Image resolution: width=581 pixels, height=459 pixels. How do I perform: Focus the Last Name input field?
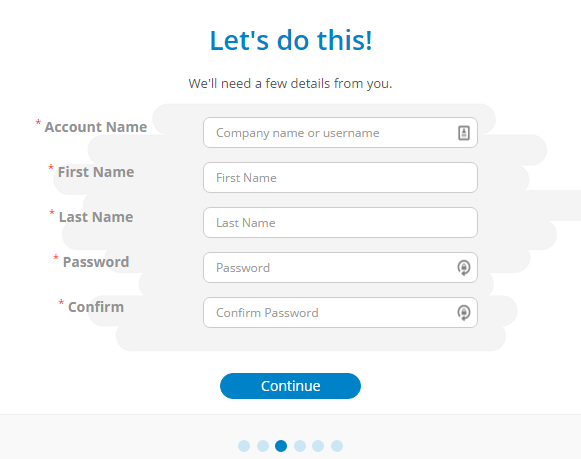[x=340, y=223]
